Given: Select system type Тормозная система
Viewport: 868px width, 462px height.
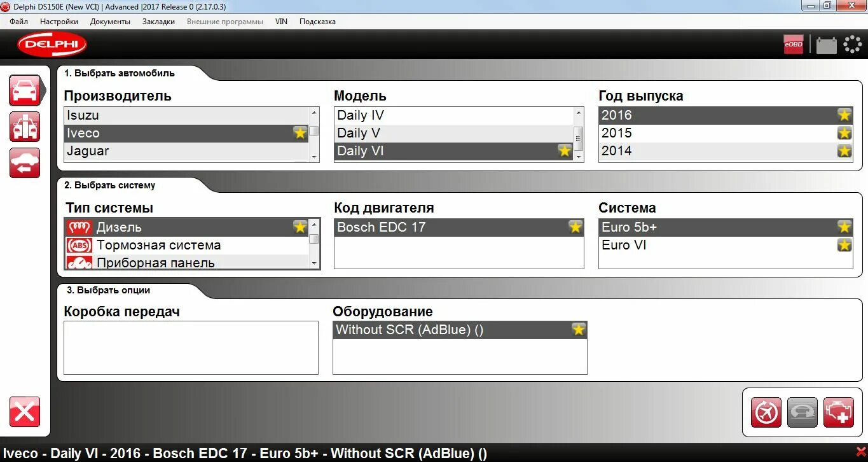Looking at the screenshot, I should 187,245.
